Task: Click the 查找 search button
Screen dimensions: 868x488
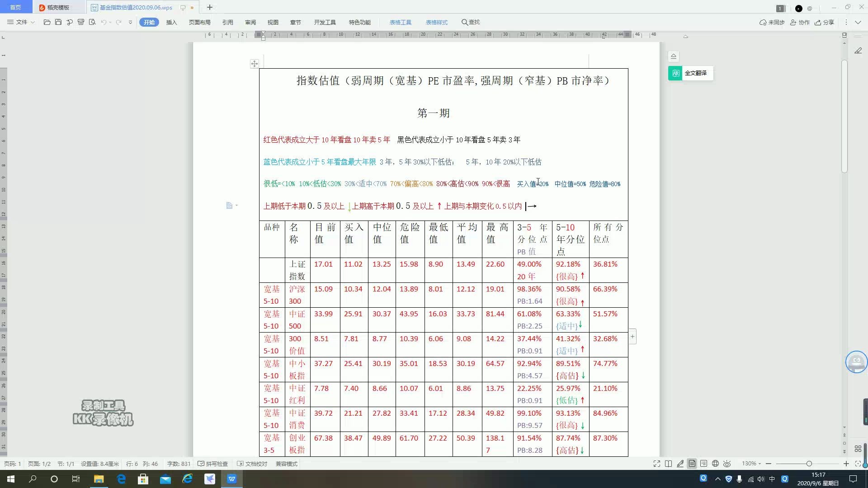Action: pyautogui.click(x=470, y=22)
